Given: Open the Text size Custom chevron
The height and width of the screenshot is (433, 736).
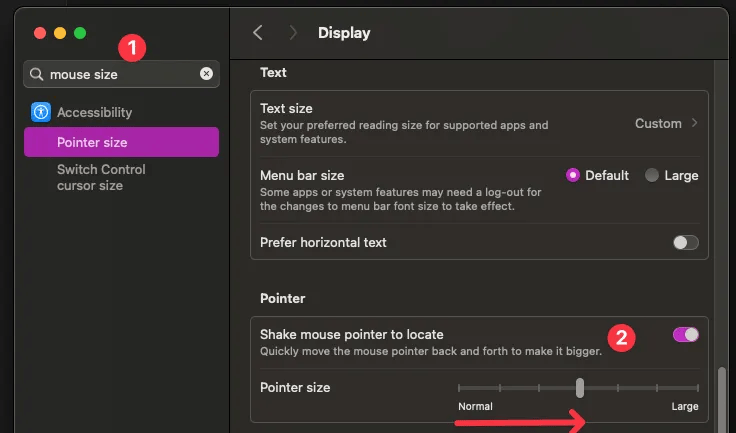Looking at the screenshot, I should click(x=694, y=124).
